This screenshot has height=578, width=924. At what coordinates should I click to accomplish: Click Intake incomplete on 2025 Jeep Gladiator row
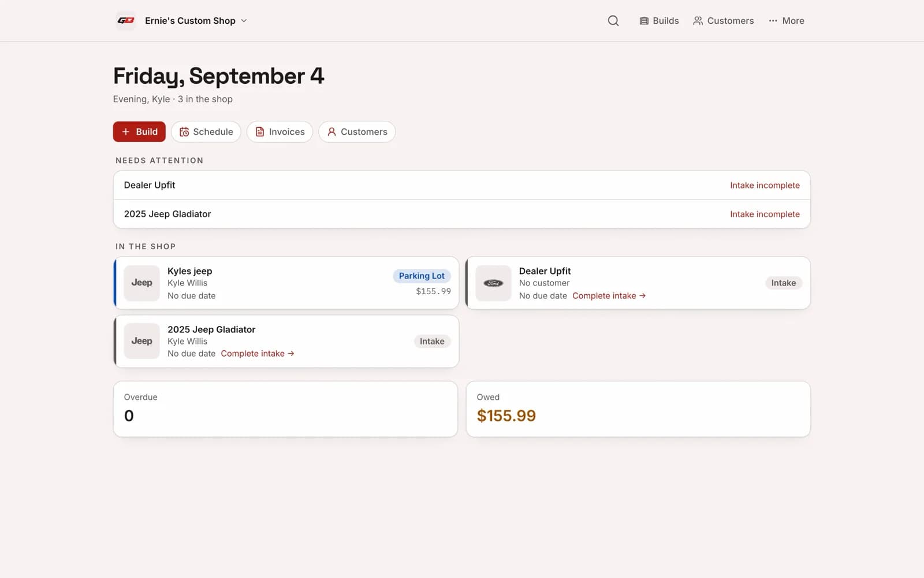pos(765,214)
